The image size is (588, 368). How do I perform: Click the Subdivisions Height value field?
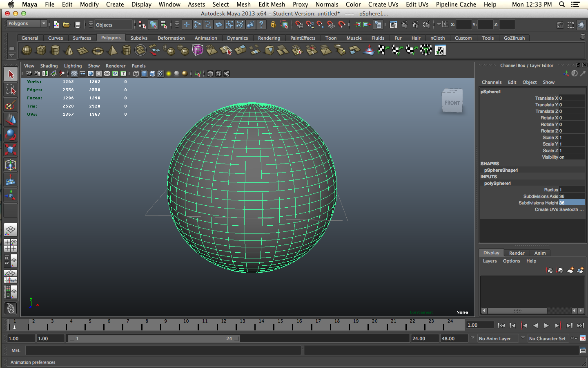pos(572,203)
